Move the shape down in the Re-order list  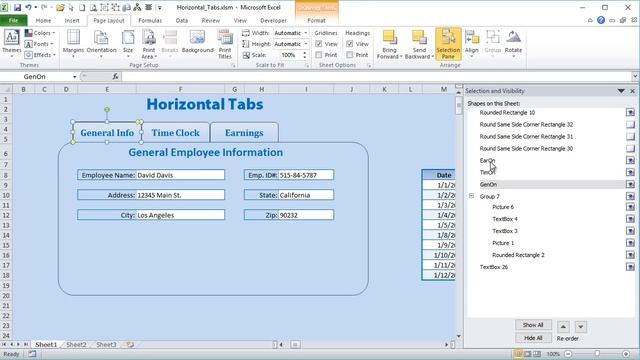point(580,327)
